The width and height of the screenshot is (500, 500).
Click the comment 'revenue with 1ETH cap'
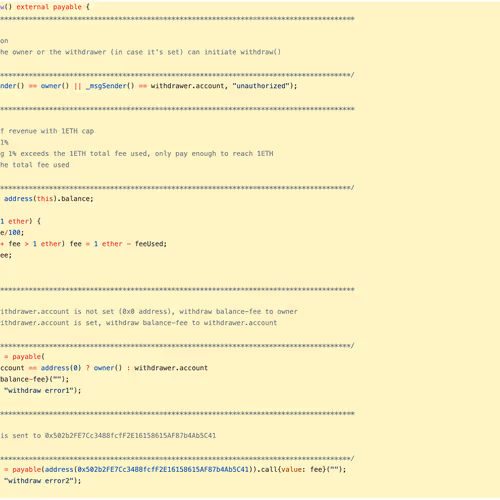coord(51,131)
